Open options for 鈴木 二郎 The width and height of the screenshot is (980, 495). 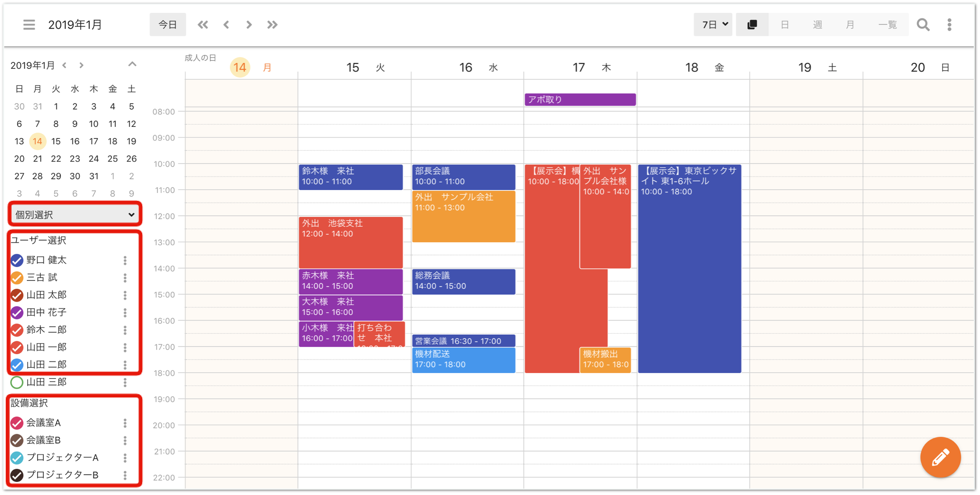(125, 330)
